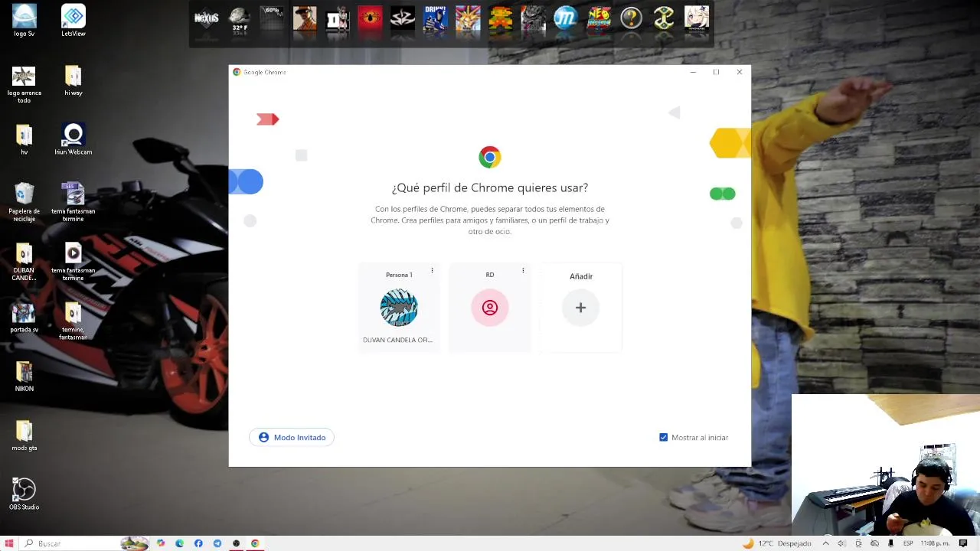Image resolution: width=980 pixels, height=551 pixels.
Task: Click the question mark icon in dock
Action: (x=632, y=18)
